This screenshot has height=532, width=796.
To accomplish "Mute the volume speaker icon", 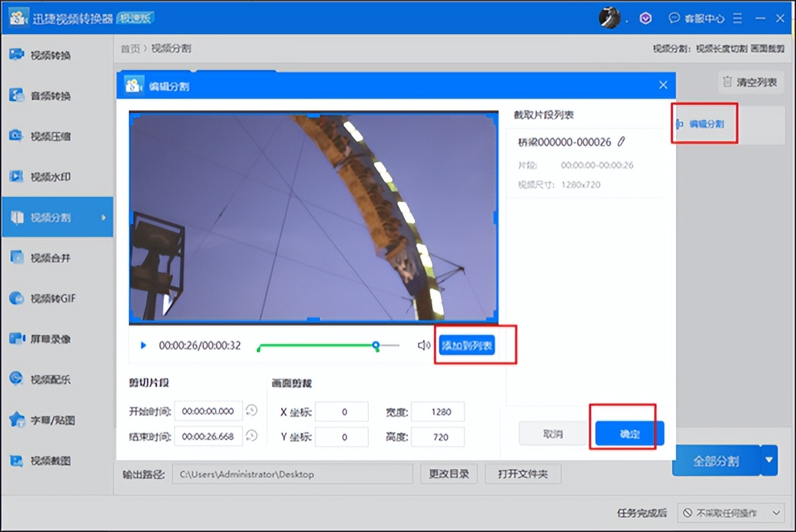I will pyautogui.click(x=423, y=346).
